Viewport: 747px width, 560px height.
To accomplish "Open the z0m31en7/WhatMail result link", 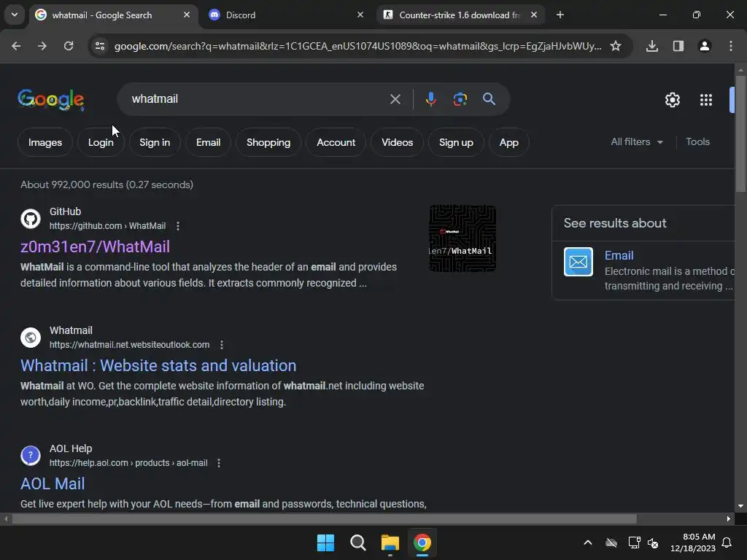I will [x=95, y=246].
